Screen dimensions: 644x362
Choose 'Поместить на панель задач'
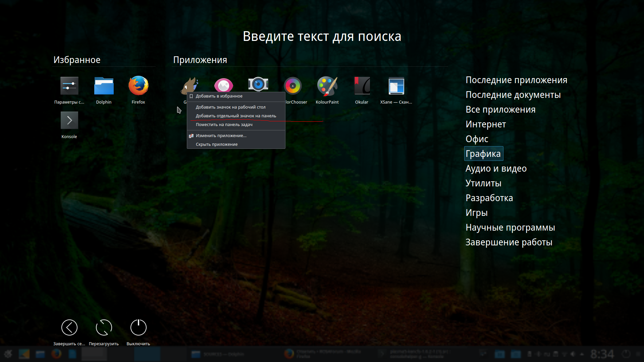(x=224, y=125)
